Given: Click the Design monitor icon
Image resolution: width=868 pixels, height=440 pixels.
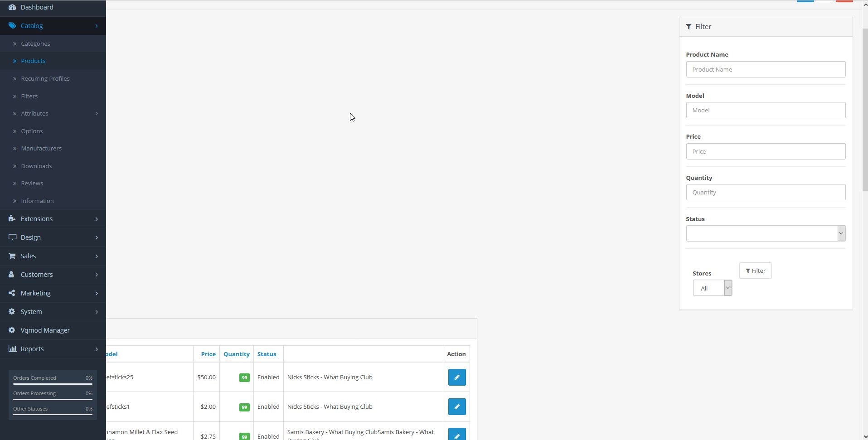Looking at the screenshot, I should [12, 237].
